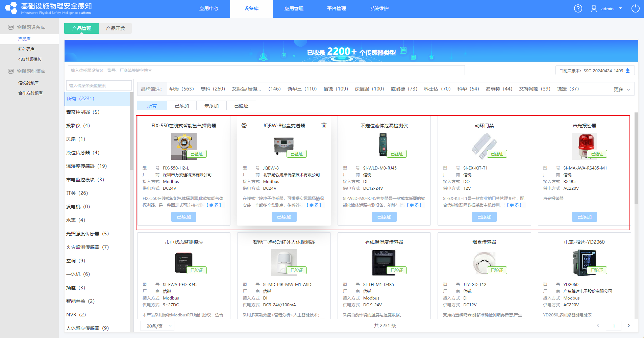Screen dimensions: 644x338
Task: Click the admin user avatar icon
Action: (x=594, y=8)
